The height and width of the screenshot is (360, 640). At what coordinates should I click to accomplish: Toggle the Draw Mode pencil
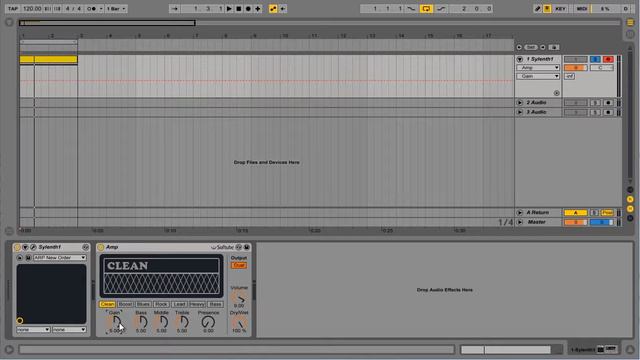(538, 9)
